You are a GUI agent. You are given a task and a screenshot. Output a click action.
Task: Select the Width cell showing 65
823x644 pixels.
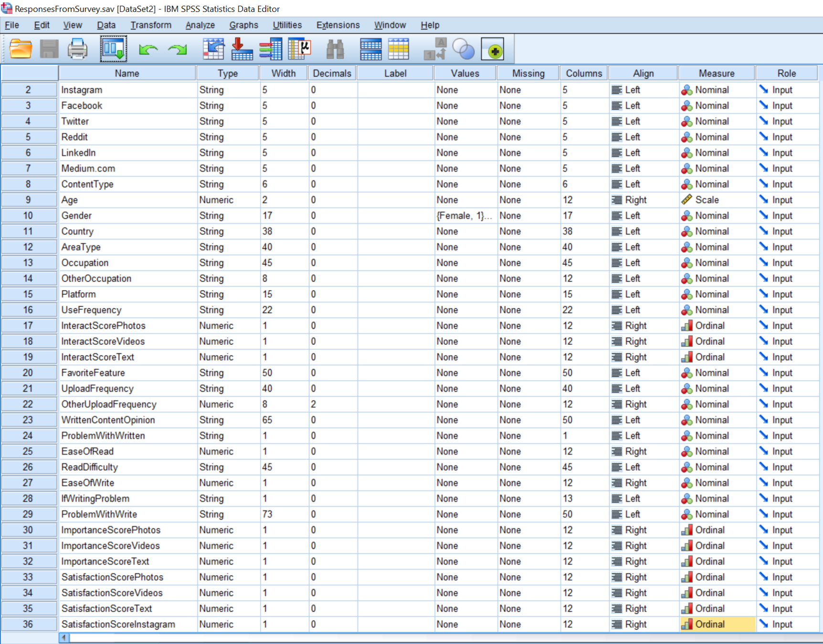pyautogui.click(x=284, y=420)
